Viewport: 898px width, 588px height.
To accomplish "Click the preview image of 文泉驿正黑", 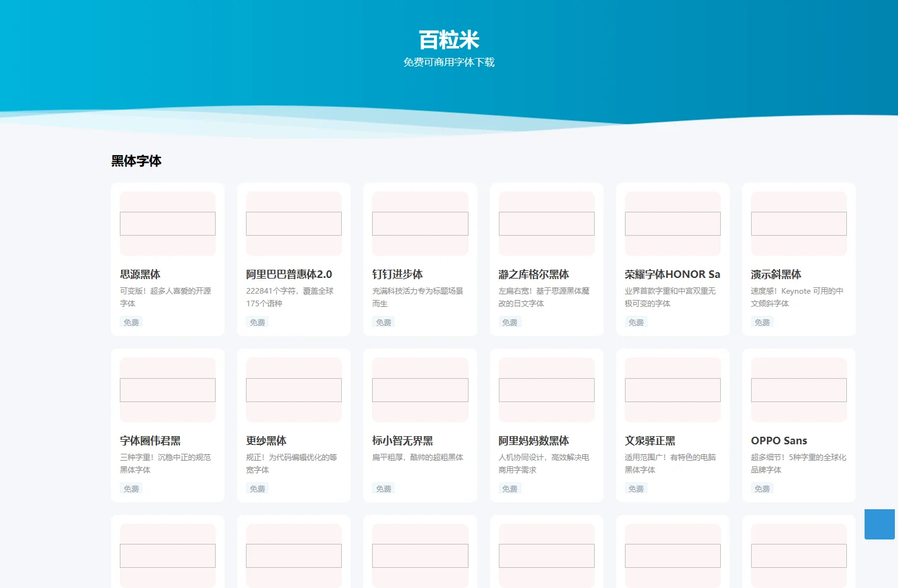I will coord(673,390).
